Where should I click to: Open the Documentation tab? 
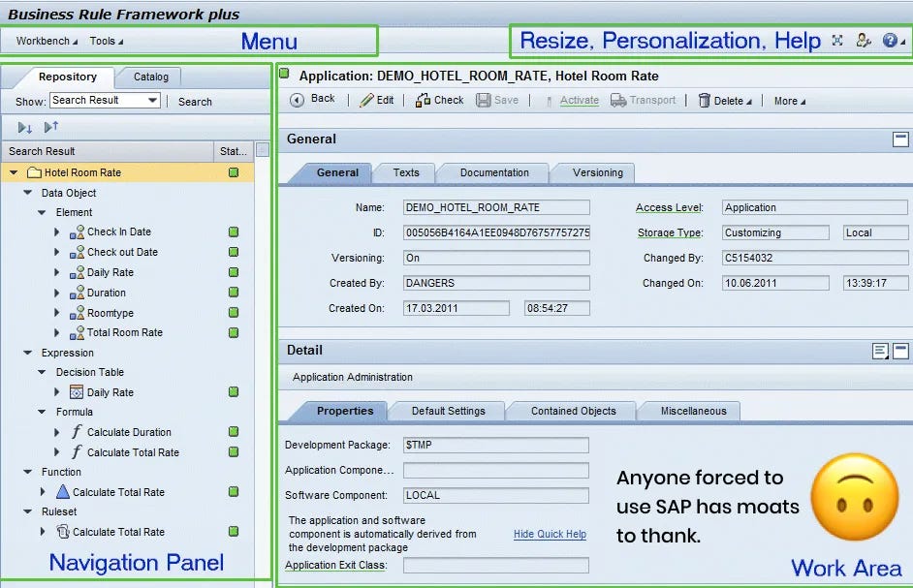pyautogui.click(x=494, y=172)
